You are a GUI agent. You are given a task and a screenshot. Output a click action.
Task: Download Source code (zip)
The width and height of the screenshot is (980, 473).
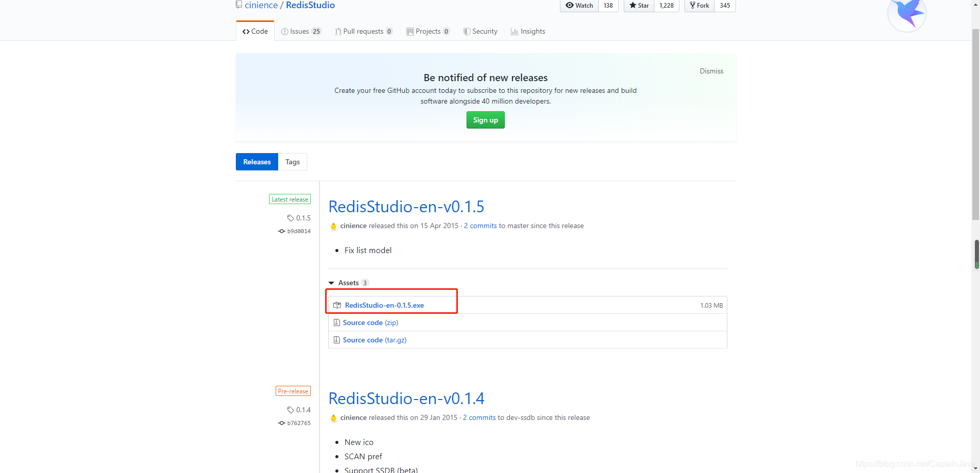pyautogui.click(x=371, y=322)
